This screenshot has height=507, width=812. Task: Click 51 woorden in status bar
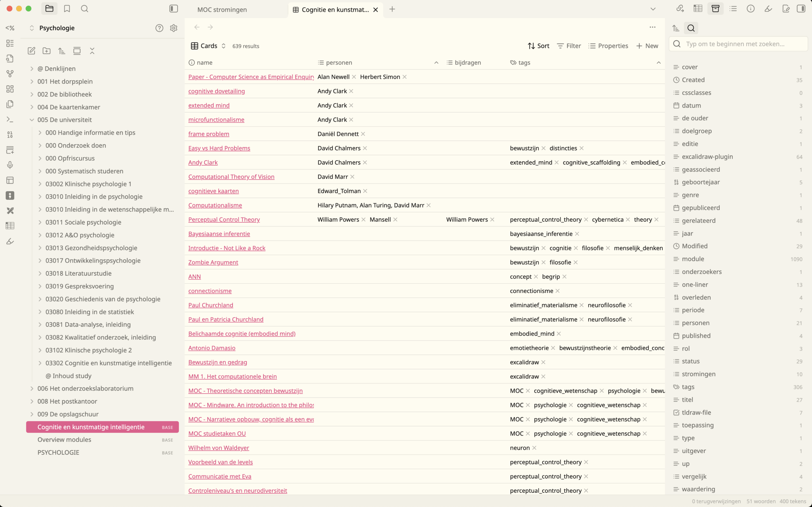(x=761, y=501)
